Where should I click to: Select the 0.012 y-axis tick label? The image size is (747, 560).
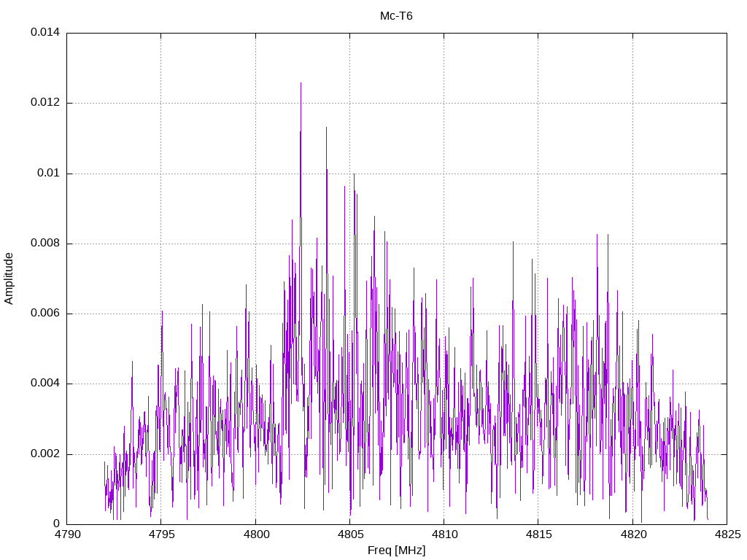[45, 102]
